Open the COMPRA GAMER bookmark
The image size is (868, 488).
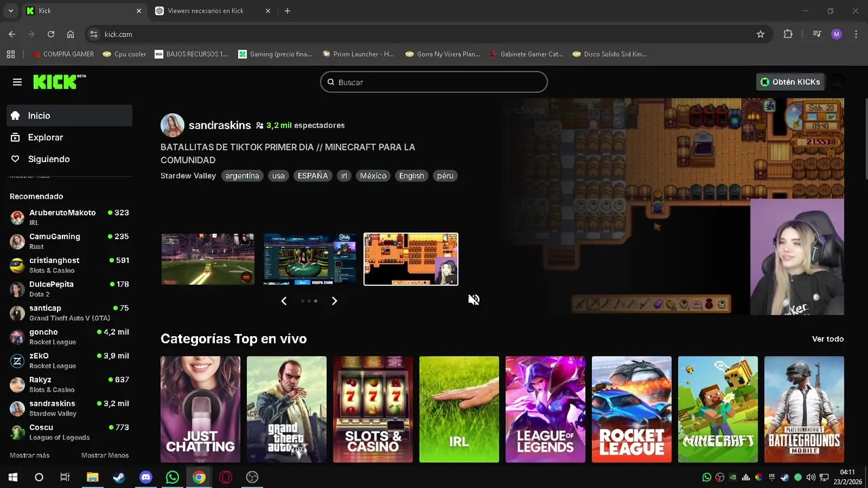(62, 54)
